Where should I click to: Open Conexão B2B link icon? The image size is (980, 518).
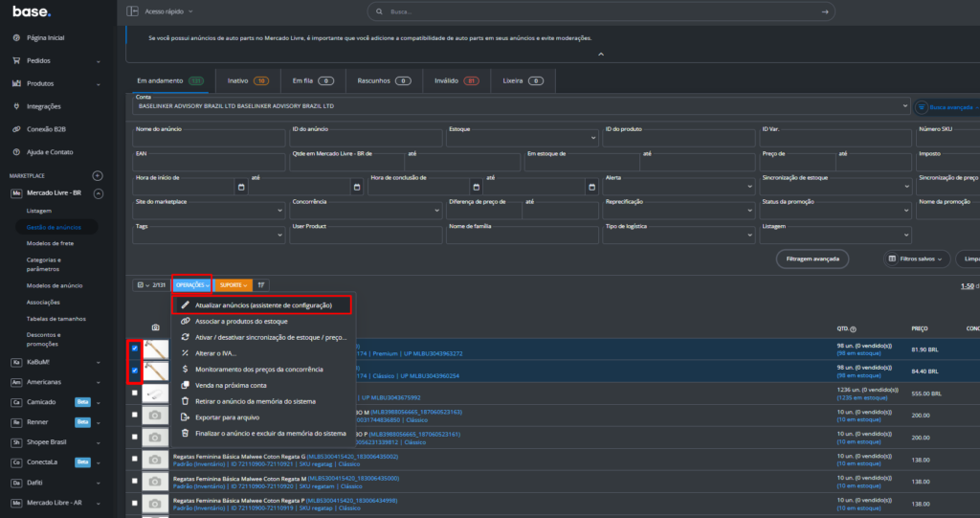(x=16, y=129)
